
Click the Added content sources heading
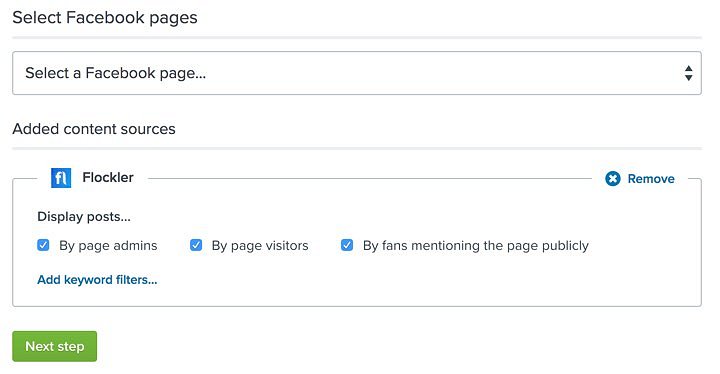point(94,129)
